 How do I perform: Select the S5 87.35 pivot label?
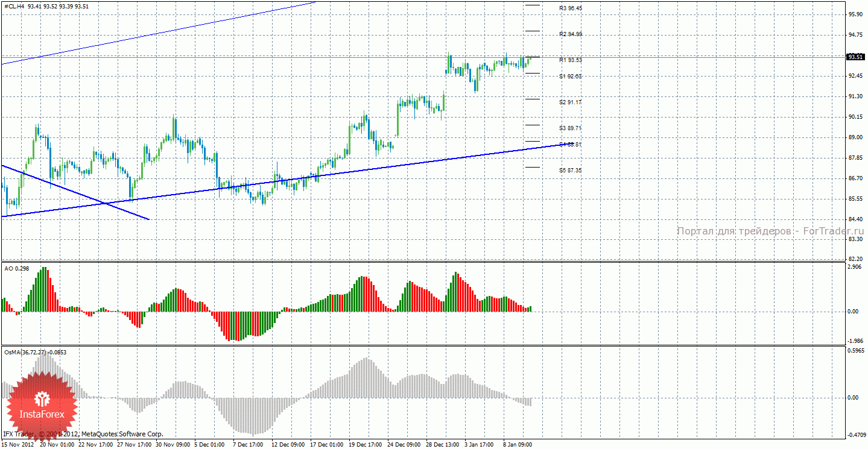click(x=571, y=171)
